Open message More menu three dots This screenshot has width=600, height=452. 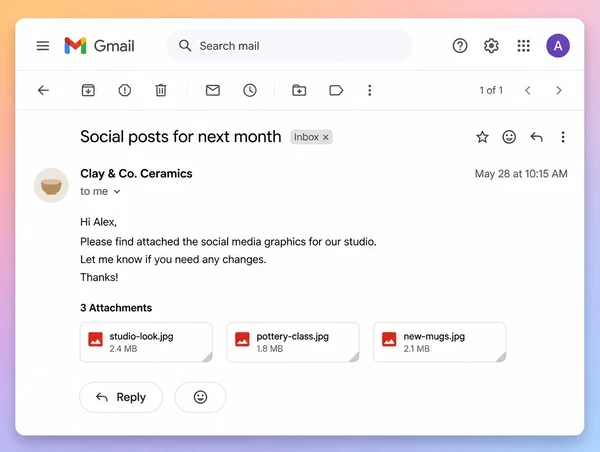coord(563,137)
